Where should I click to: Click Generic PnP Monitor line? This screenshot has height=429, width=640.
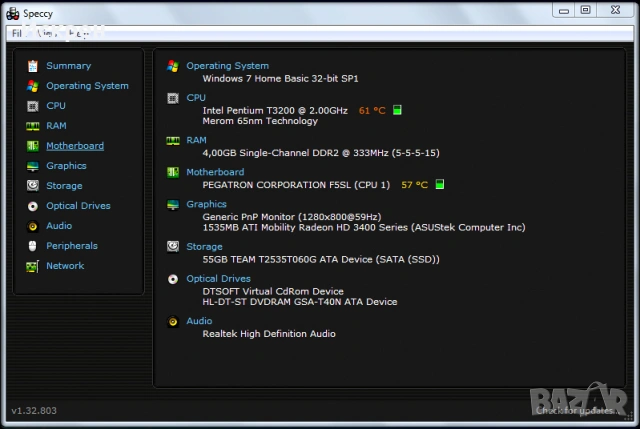pyautogui.click(x=292, y=217)
